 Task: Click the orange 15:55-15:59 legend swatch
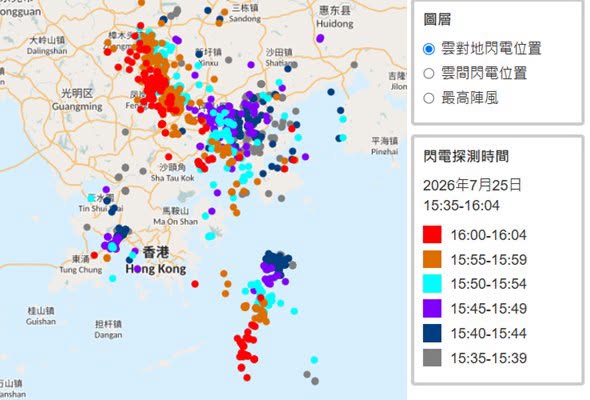coord(432,259)
